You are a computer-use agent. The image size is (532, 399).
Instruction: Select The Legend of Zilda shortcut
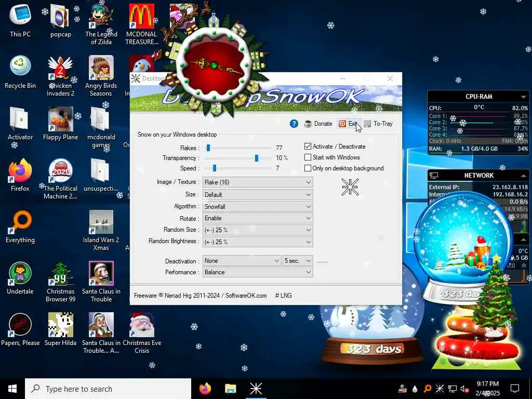tap(101, 25)
